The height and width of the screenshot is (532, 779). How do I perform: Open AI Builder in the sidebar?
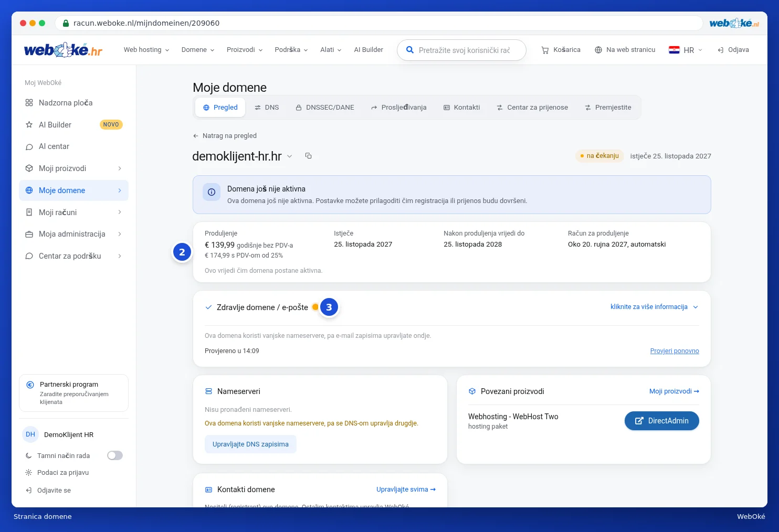(73, 125)
